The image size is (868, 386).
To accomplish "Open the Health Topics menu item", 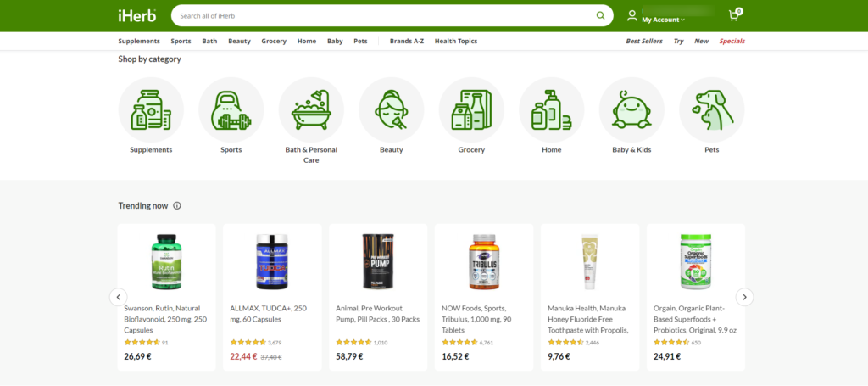I will coord(455,41).
